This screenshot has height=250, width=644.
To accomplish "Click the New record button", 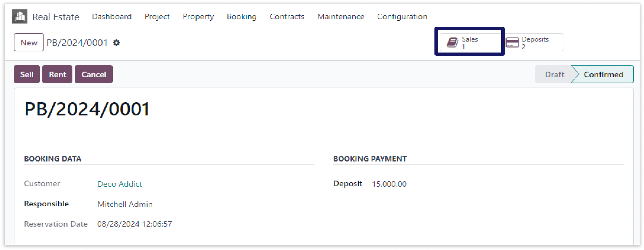I will coord(29,42).
